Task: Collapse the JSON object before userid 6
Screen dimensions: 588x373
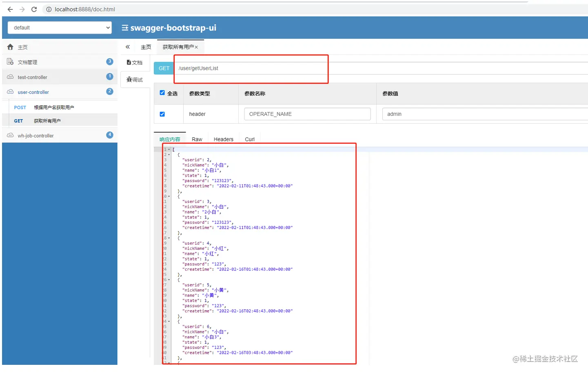Action: click(169, 321)
